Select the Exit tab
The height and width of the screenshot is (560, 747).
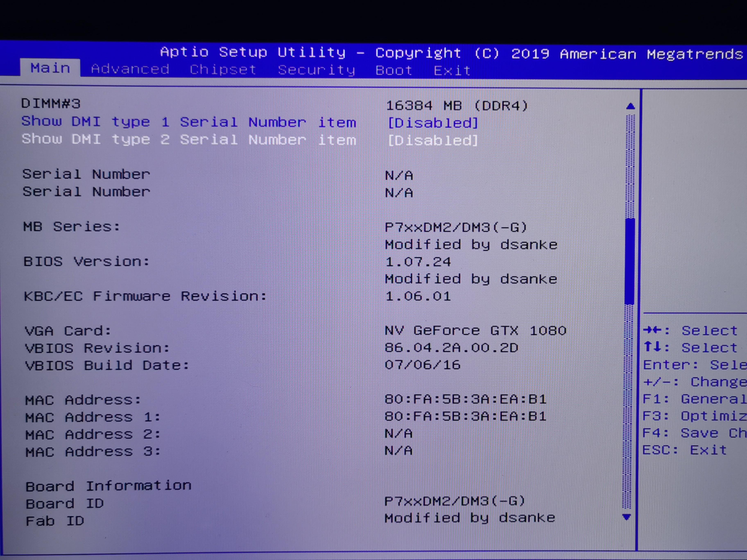point(452,71)
